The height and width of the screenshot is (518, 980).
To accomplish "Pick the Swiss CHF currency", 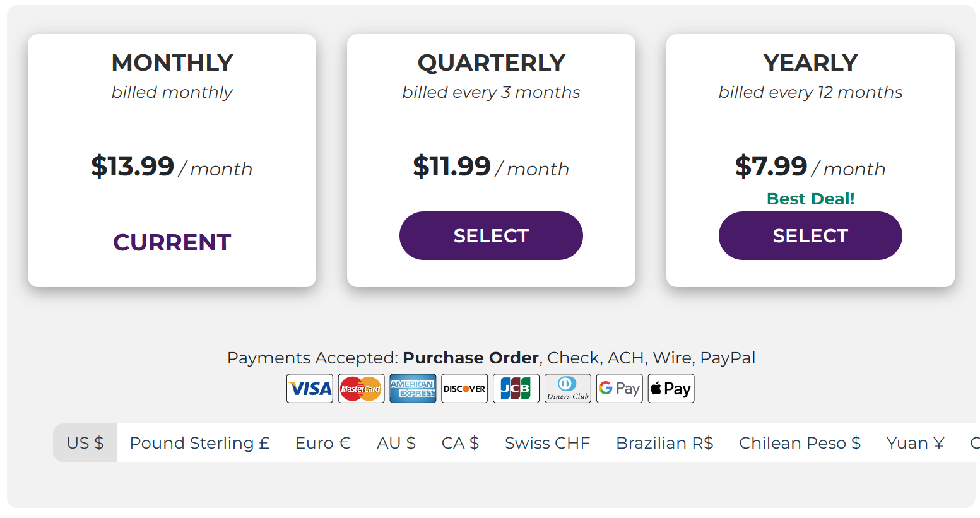I will click(x=547, y=443).
